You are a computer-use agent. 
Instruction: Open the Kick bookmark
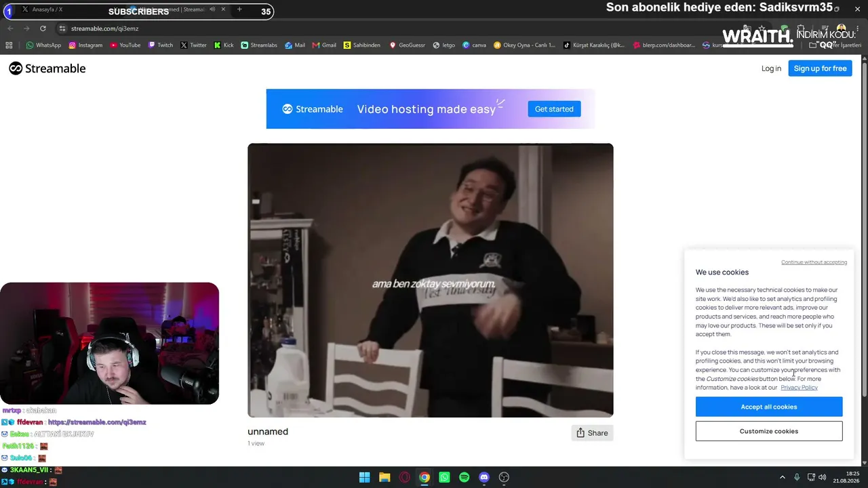(x=224, y=45)
